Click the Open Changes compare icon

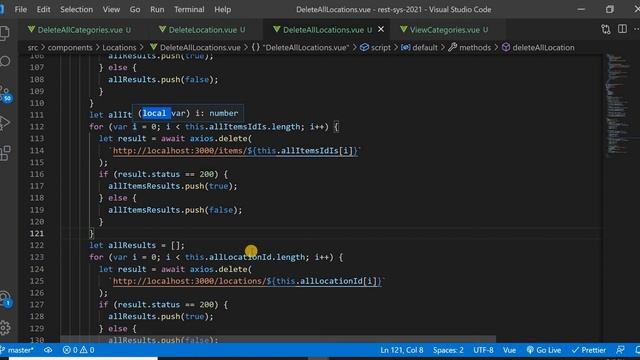pos(606,29)
